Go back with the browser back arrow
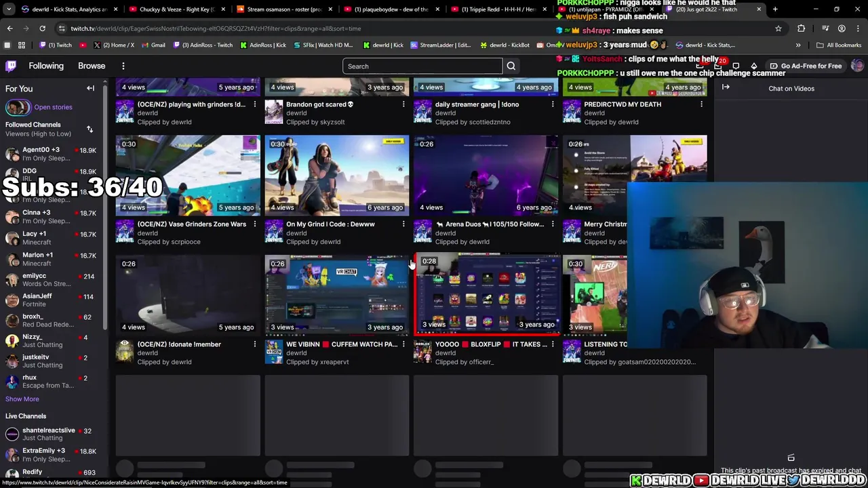The height and width of the screenshot is (488, 868). (9, 28)
